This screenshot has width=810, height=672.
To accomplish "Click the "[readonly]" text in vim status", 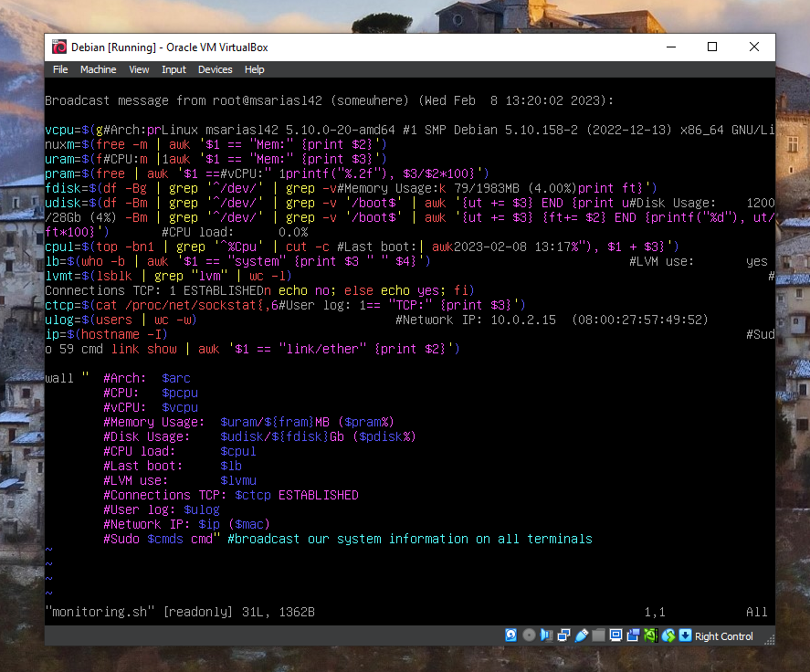I will point(198,612).
